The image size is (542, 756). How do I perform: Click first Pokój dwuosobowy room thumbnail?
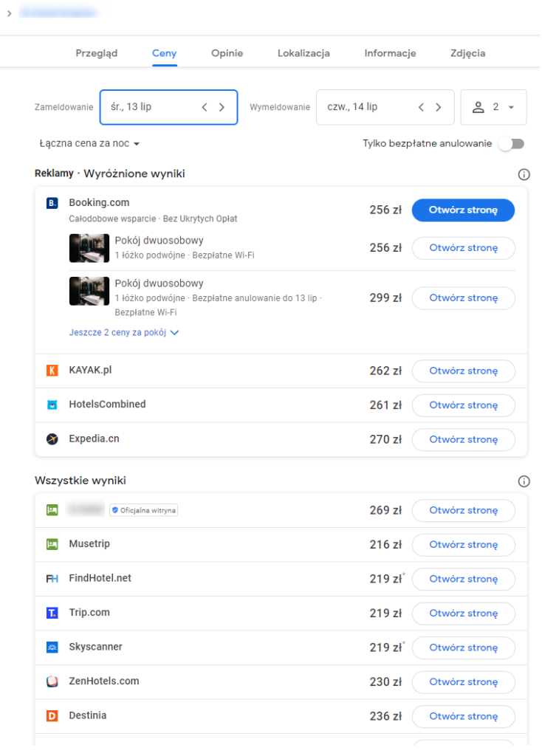click(x=89, y=248)
